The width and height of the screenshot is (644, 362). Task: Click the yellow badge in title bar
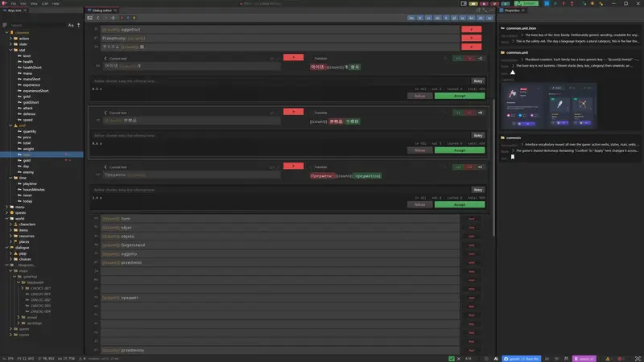point(473,3)
